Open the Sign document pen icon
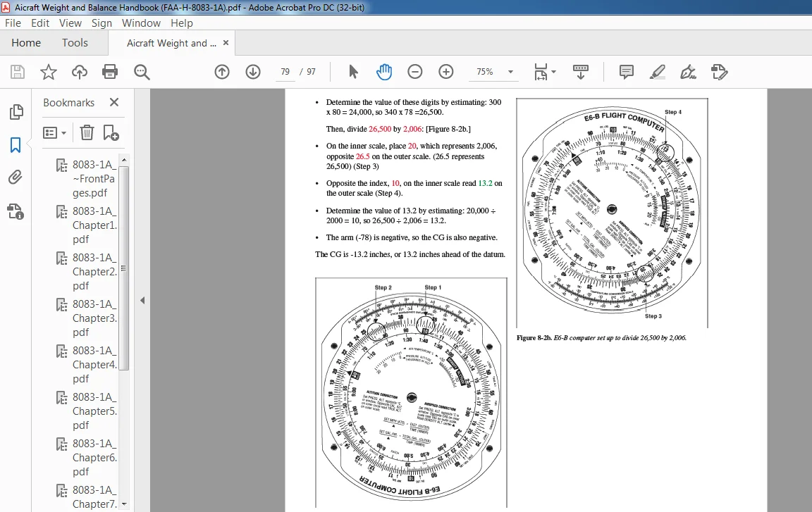The height and width of the screenshot is (512, 812). tap(688, 72)
